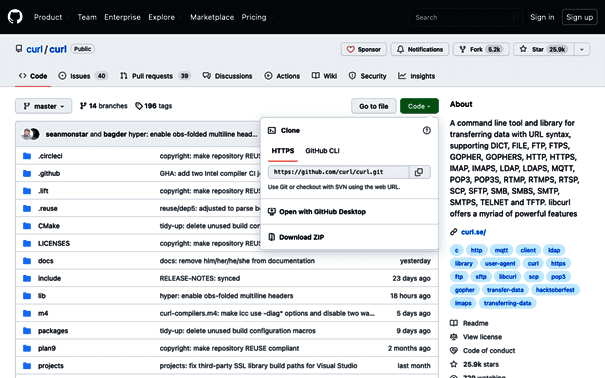Copy the HTTPS clone URL icon
The width and height of the screenshot is (605, 378).
click(x=419, y=172)
